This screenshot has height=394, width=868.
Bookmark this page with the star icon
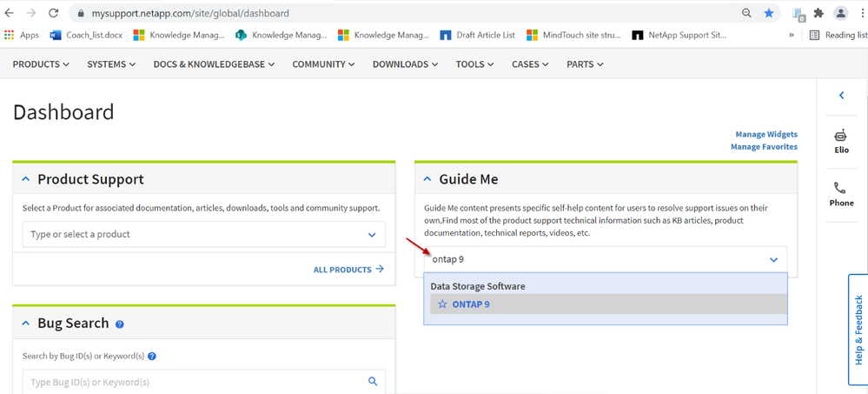(769, 14)
